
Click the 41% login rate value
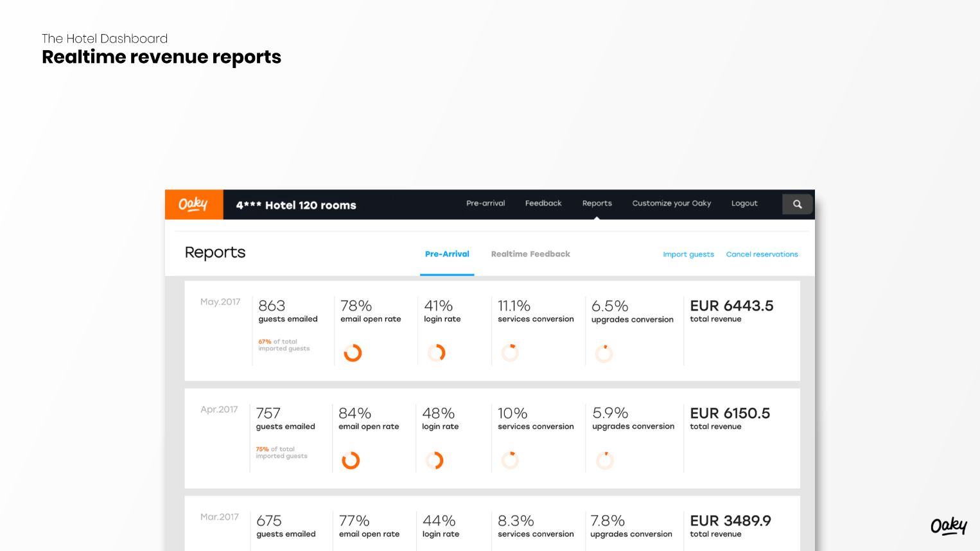point(439,306)
